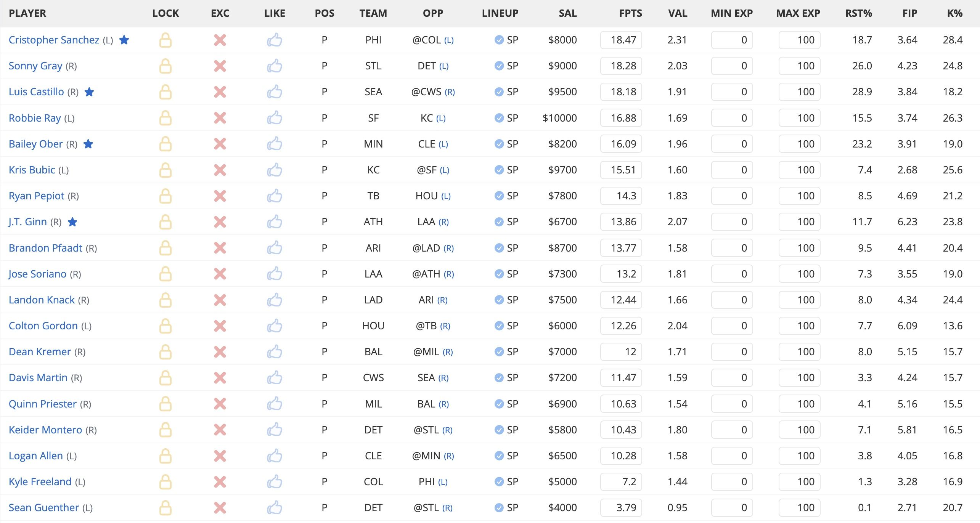Open Ryan Pepiot player link

click(x=37, y=196)
